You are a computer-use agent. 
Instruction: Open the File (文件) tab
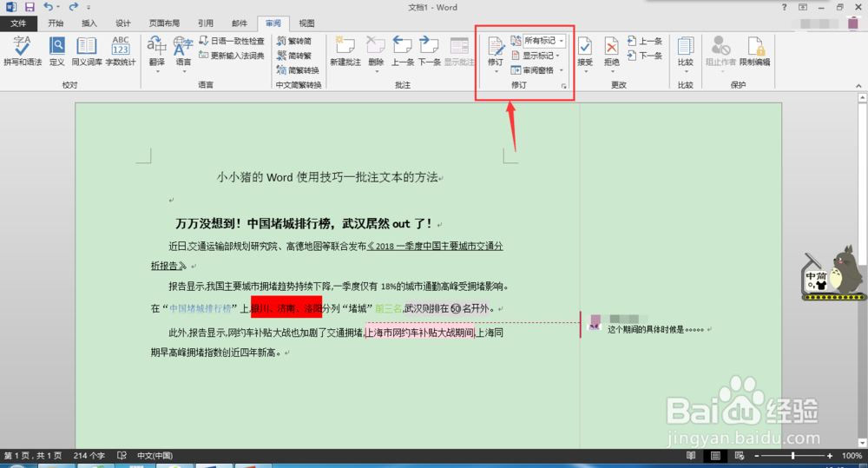(18, 23)
